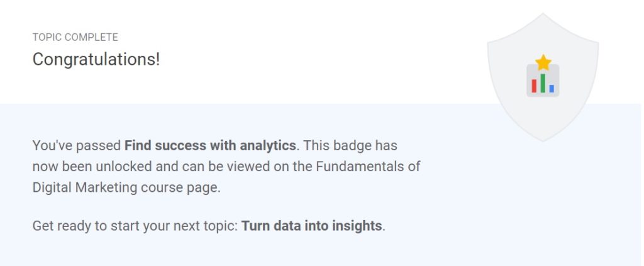The width and height of the screenshot is (644, 266).
Task: Click the red bar in the chart icon
Action: (534, 86)
